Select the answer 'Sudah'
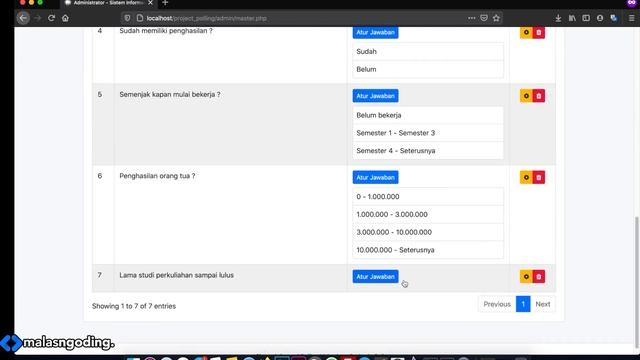This screenshot has height=360, width=640. tap(428, 51)
